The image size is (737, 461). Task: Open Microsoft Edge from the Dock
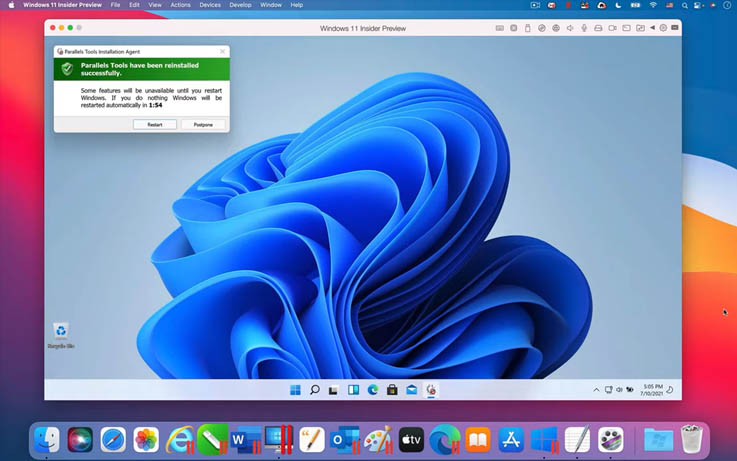click(445, 439)
